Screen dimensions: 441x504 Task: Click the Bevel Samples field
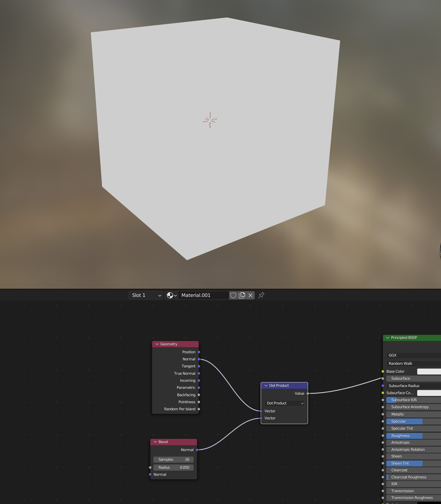(x=174, y=459)
